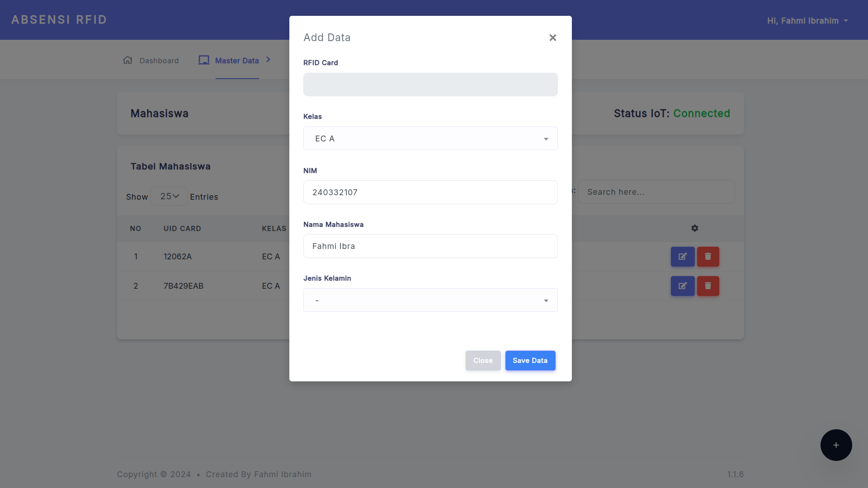Click the edit icon for row 12062A

point(683,257)
